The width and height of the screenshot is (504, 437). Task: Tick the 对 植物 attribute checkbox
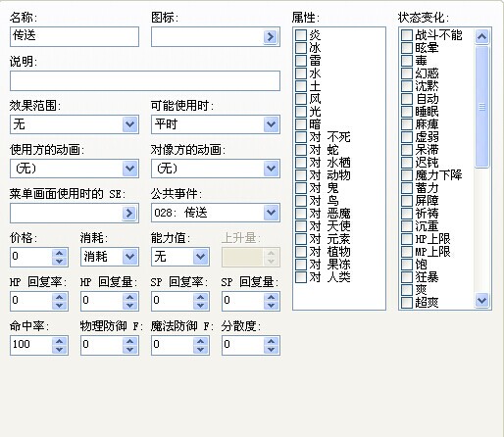pos(301,252)
